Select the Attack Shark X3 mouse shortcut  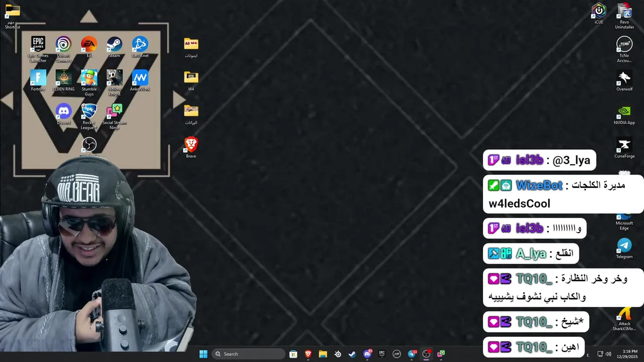pos(624,319)
